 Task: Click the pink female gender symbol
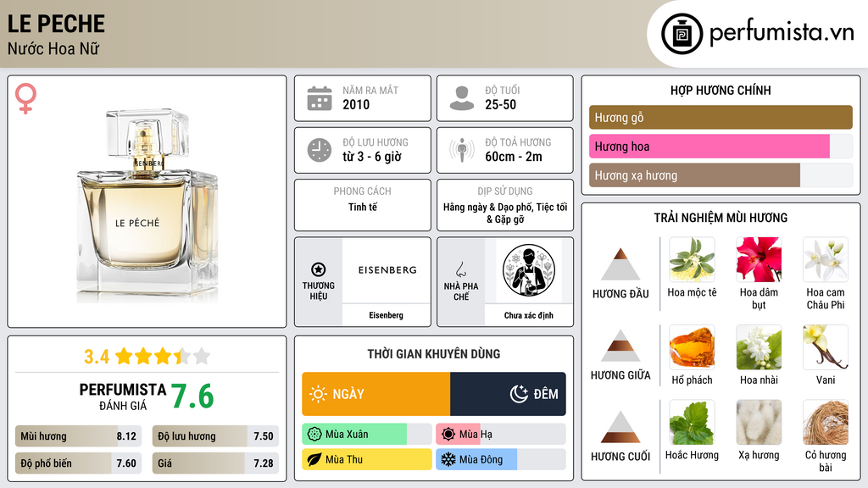(25, 98)
